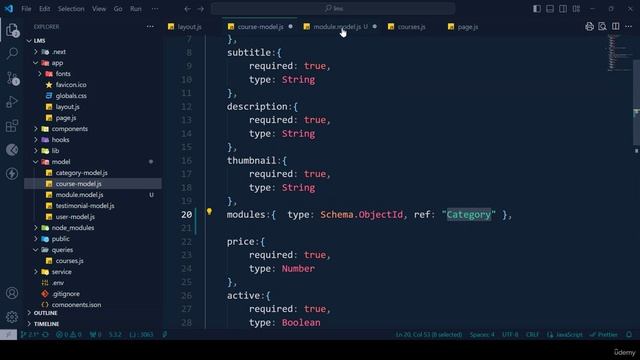The width and height of the screenshot is (640, 360).
Task: Open Run and Debug view
Action: pyautogui.click(x=12, y=102)
